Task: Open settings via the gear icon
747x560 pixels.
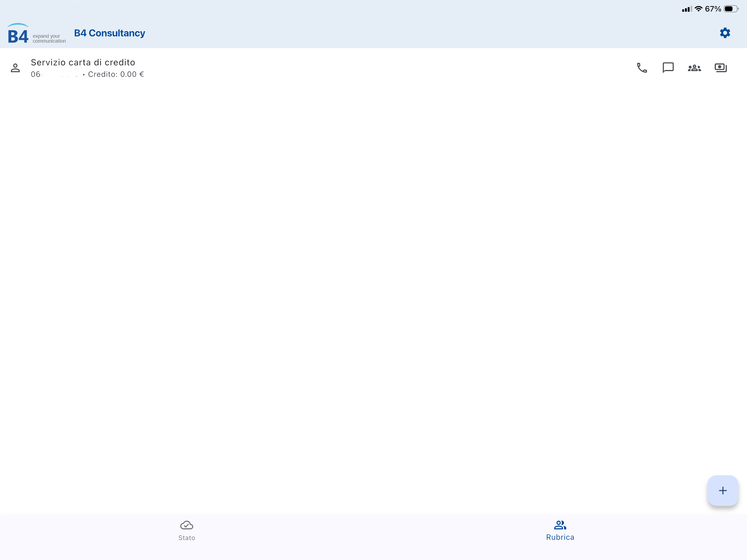Action: (x=725, y=33)
